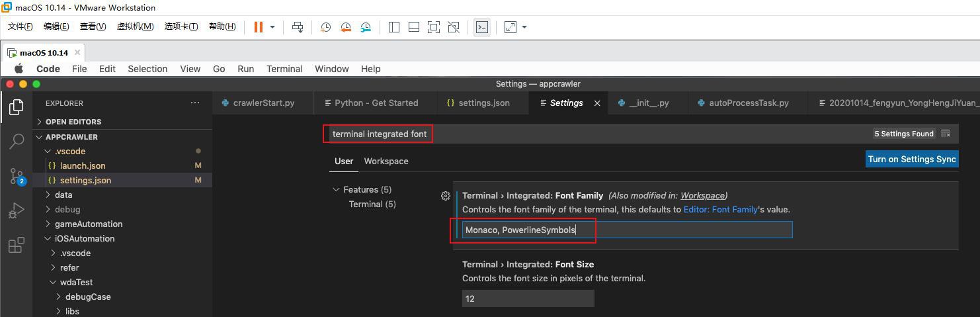980x317 pixels.
Task: Open the Window menu
Action: coord(332,69)
